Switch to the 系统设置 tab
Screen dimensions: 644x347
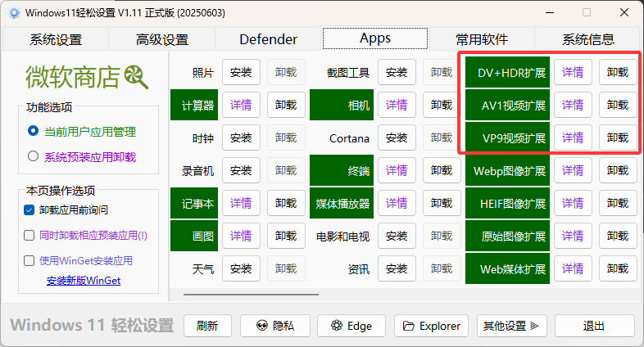pyautogui.click(x=56, y=39)
